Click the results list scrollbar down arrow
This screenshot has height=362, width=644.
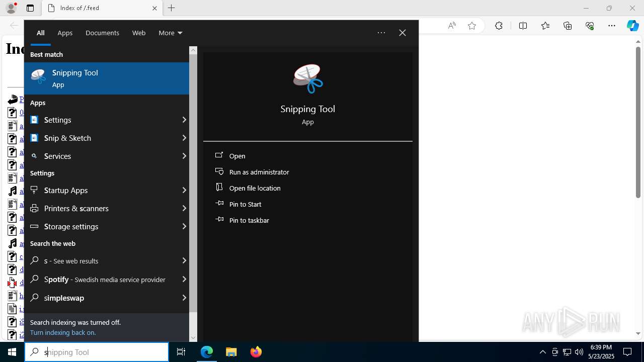pyautogui.click(x=193, y=338)
